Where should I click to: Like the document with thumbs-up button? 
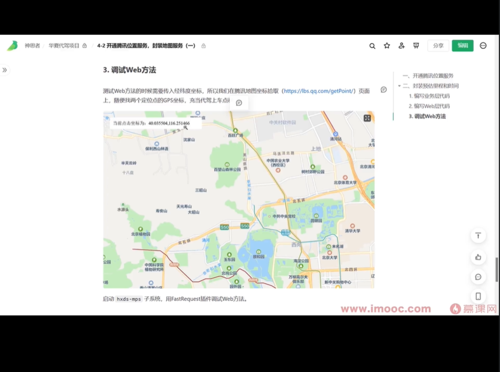point(478,257)
